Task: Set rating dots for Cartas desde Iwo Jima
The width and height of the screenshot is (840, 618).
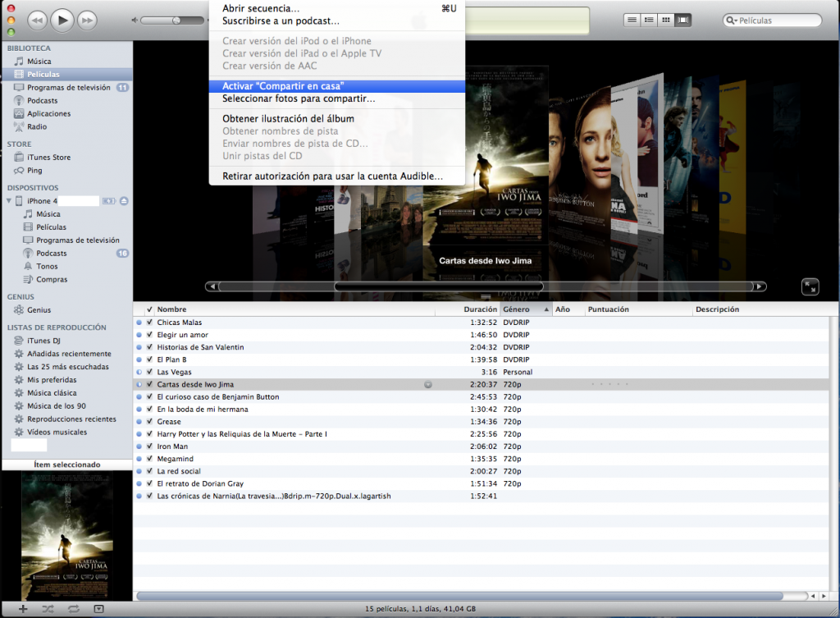Action: click(609, 384)
